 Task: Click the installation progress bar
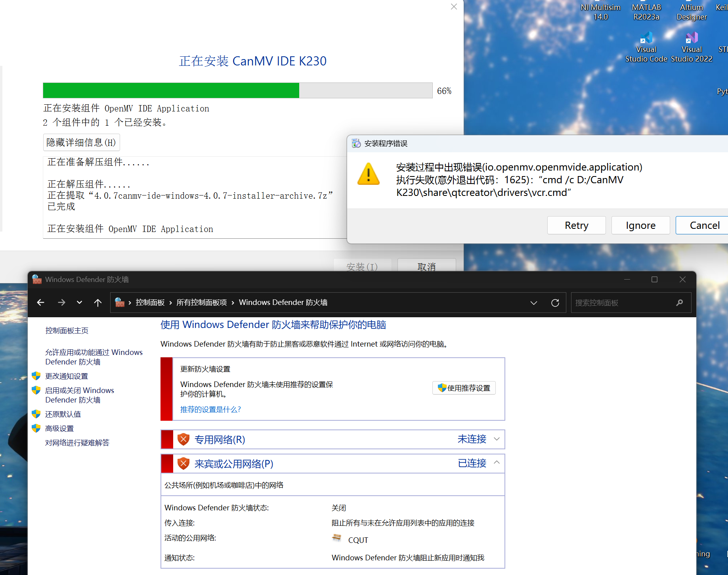[x=237, y=90]
